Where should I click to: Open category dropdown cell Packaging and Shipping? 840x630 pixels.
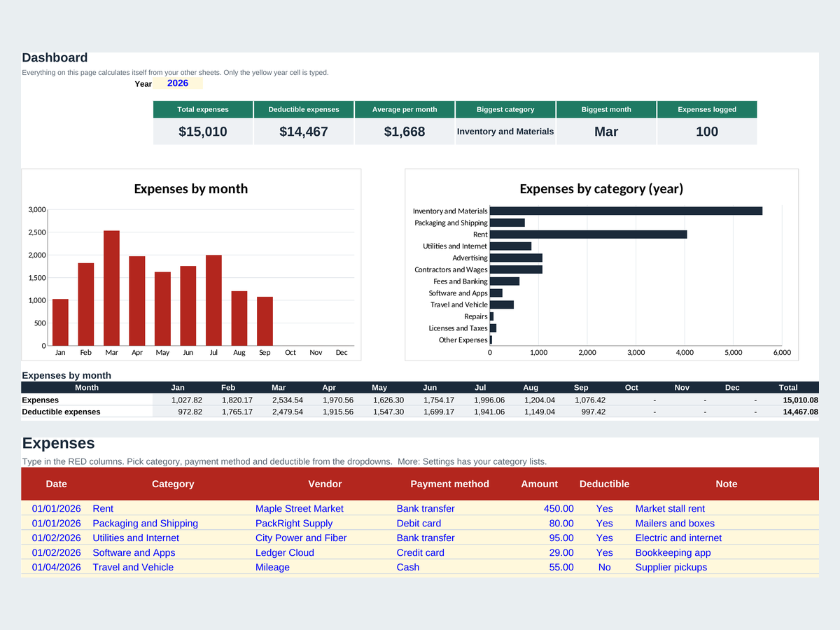tap(173, 523)
